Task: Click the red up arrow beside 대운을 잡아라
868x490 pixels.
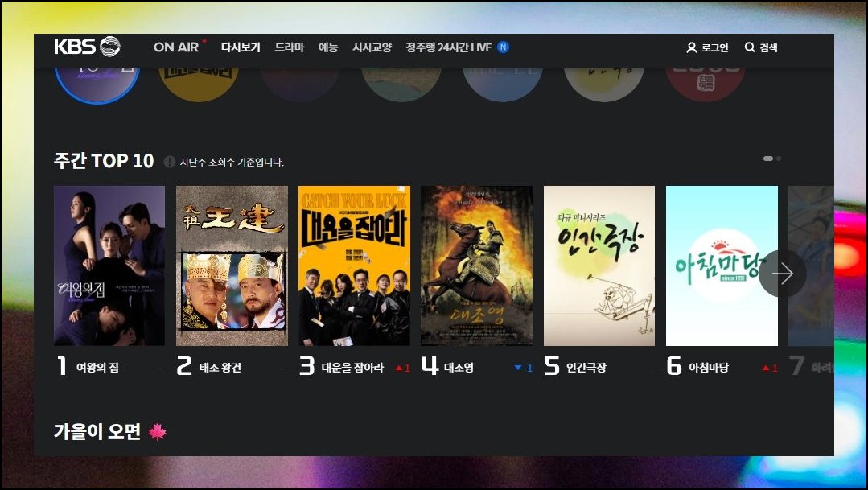Action: click(398, 369)
